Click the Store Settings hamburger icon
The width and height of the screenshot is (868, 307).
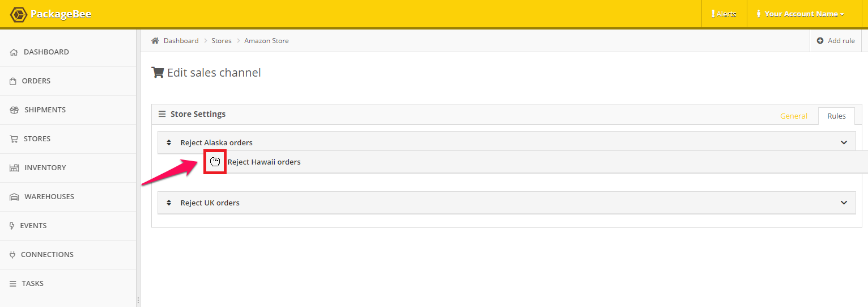coord(162,114)
